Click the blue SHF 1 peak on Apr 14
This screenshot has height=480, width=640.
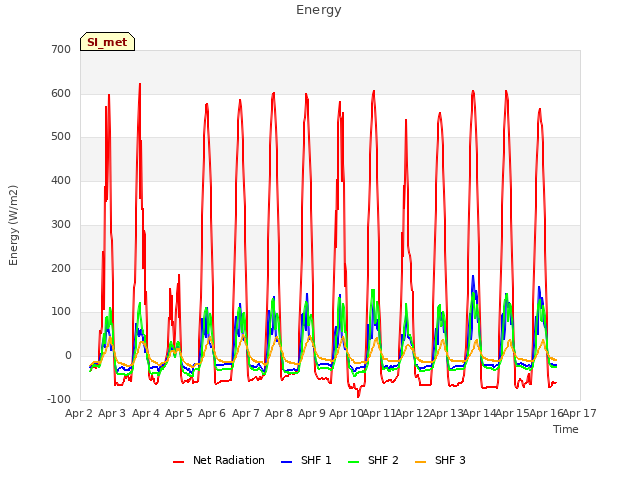pos(473,276)
